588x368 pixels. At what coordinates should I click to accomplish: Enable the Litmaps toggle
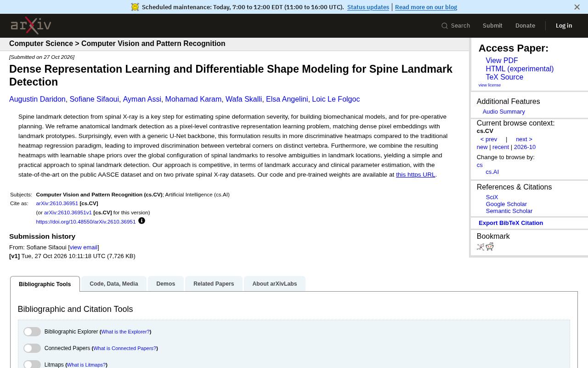[x=32, y=364]
